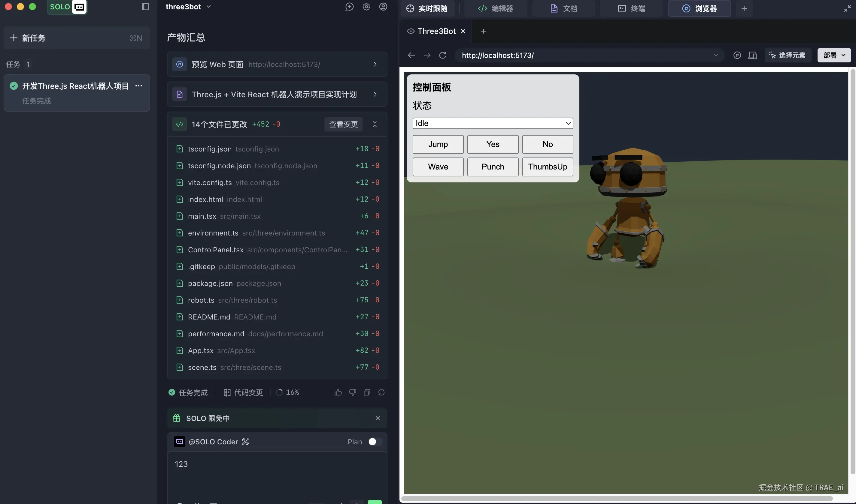Click the 查看变更 button
This screenshot has height=504, width=856.
click(343, 124)
